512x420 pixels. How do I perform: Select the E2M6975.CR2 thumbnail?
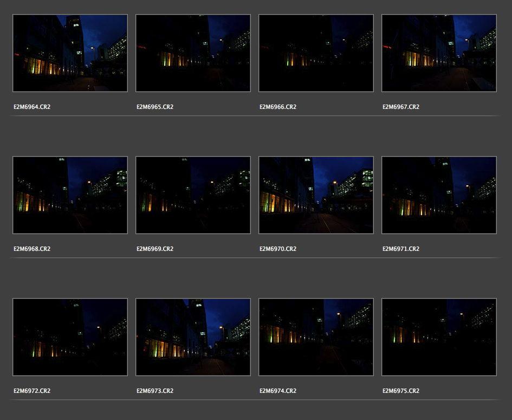point(439,337)
